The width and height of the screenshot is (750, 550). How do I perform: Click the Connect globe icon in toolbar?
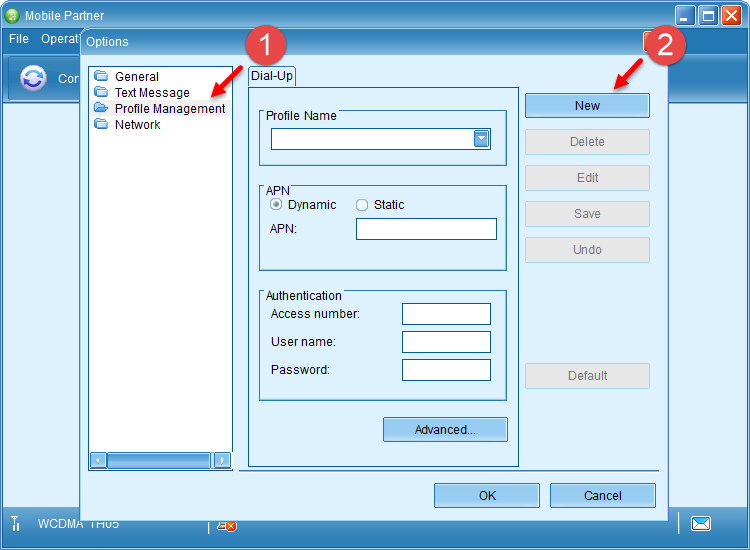click(x=33, y=79)
